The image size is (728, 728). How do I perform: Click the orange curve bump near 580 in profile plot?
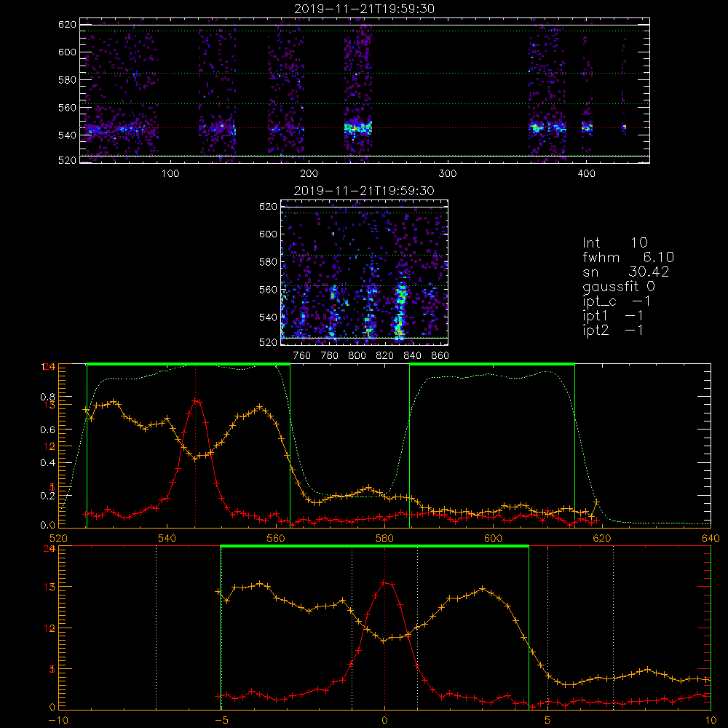coord(368,488)
